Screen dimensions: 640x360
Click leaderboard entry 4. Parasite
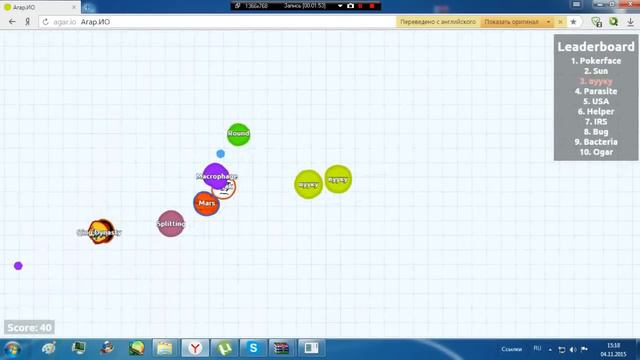(x=596, y=91)
